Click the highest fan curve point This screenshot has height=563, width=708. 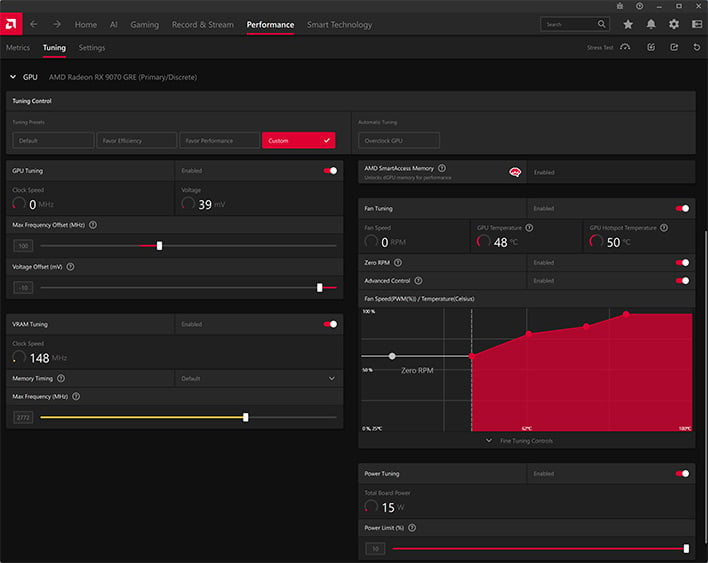626,314
